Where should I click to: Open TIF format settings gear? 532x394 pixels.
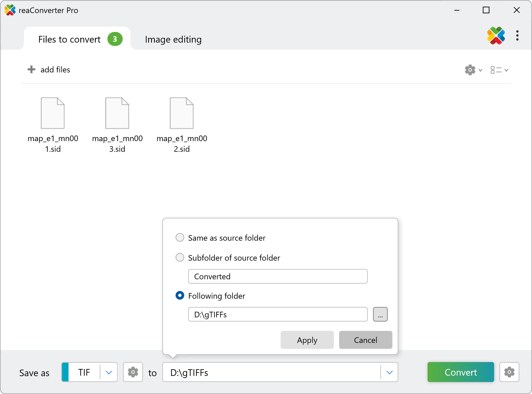click(133, 372)
